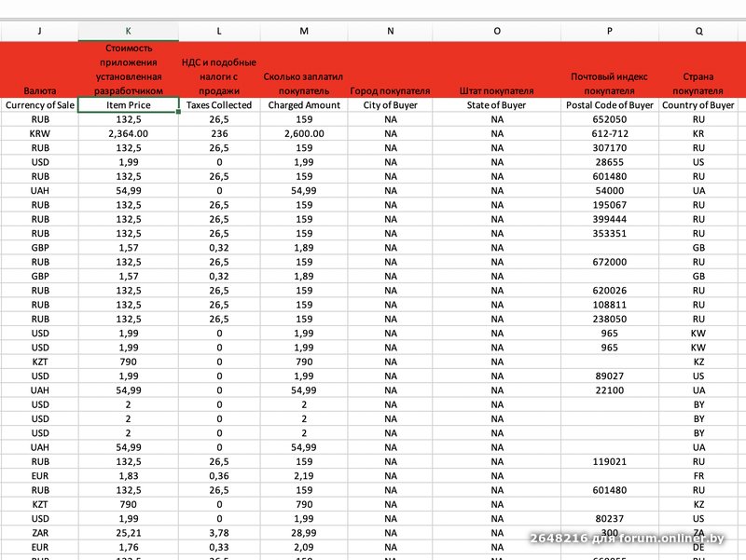Select column N header
The width and height of the screenshot is (746, 560).
click(390, 32)
